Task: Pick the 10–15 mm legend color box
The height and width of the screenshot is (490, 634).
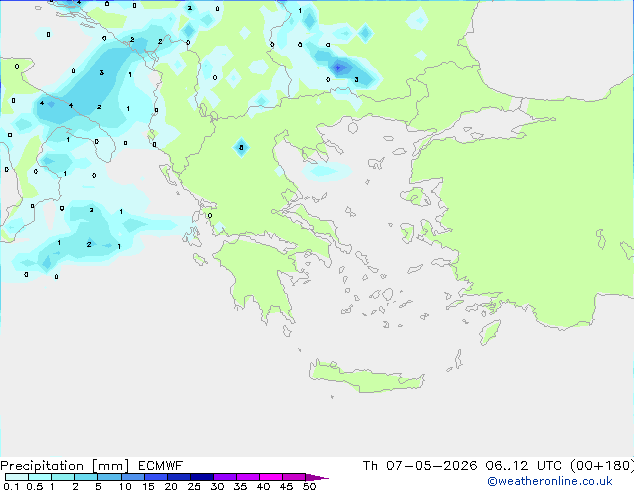Action: pyautogui.click(x=132, y=477)
